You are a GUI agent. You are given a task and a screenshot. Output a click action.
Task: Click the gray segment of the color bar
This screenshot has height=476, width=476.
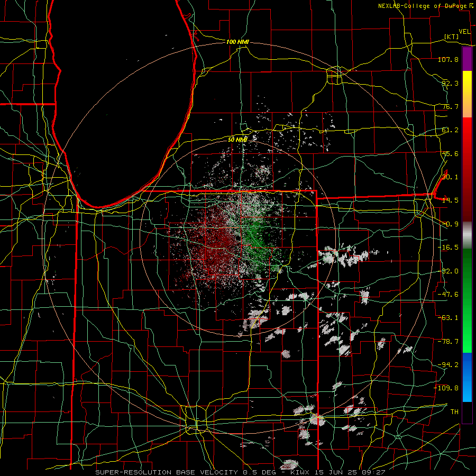(467, 235)
